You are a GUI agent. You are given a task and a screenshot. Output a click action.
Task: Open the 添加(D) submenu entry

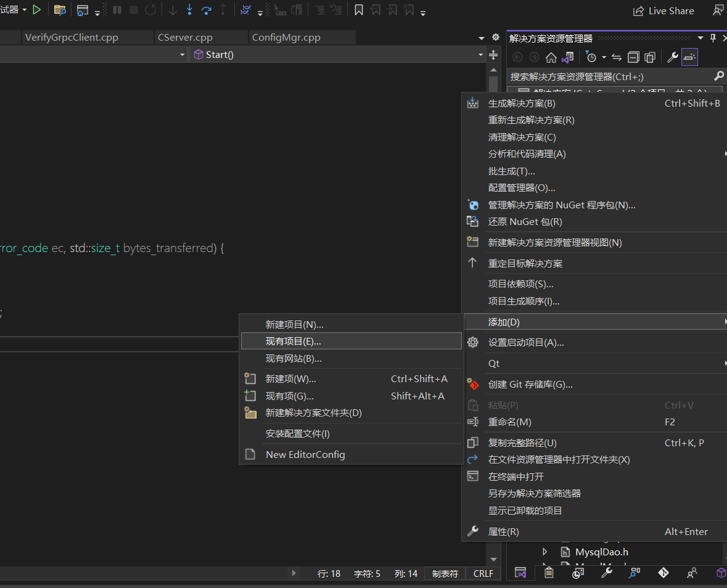point(594,322)
